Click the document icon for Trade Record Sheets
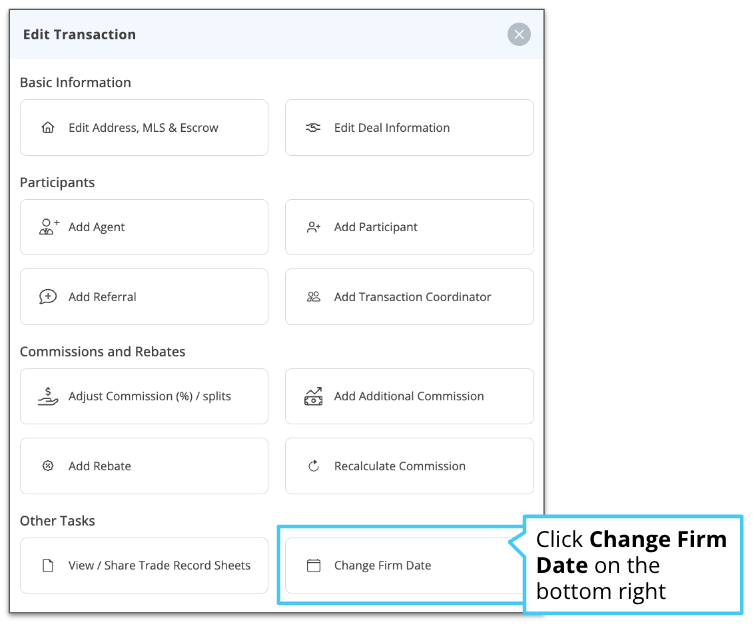 [x=48, y=565]
